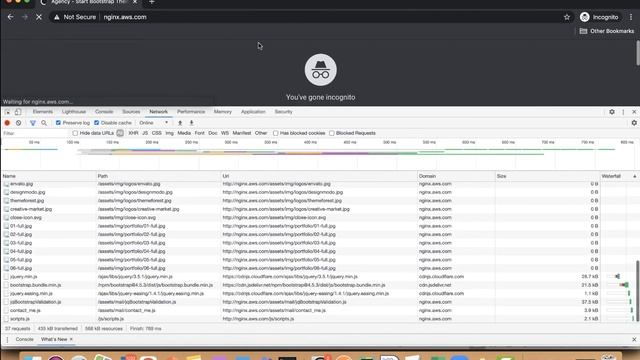Open DevTools settings gear

pyautogui.click(x=612, y=112)
